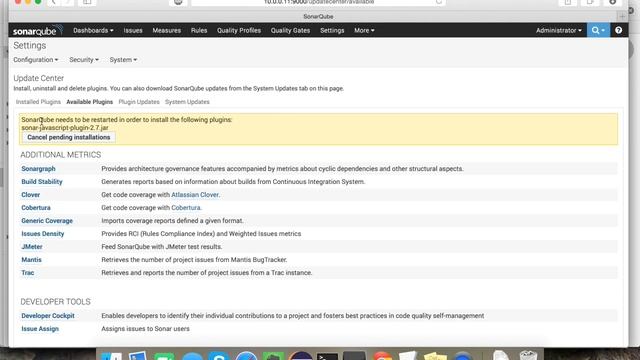The height and width of the screenshot is (360, 640).
Task: Click the sonar-javascript-plugin-2.7.jar text
Action: (x=65, y=128)
